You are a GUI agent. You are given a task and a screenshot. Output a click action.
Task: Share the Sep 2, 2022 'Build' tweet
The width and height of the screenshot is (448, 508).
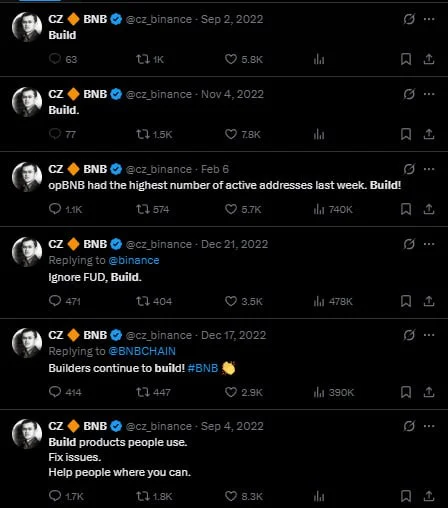tap(429, 59)
